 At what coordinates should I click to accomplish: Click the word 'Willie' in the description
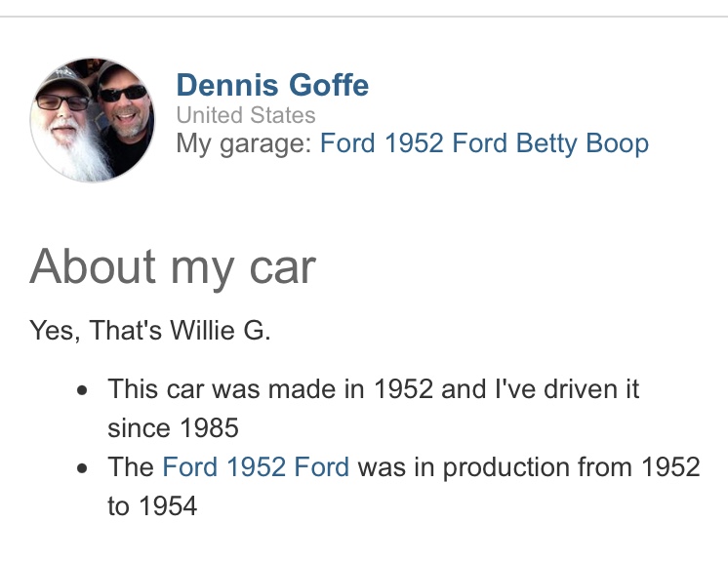[x=202, y=331]
